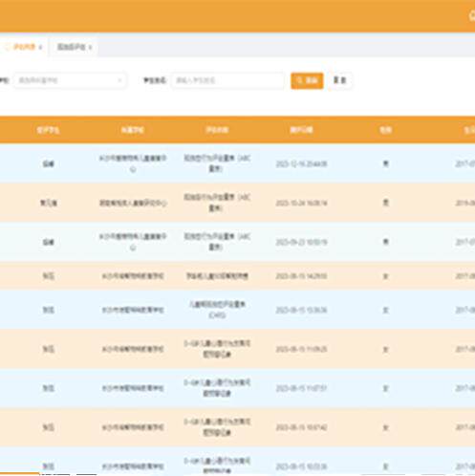The image size is (475, 476).
Task: Select the row dated 2023-12-16
Action: (237, 163)
